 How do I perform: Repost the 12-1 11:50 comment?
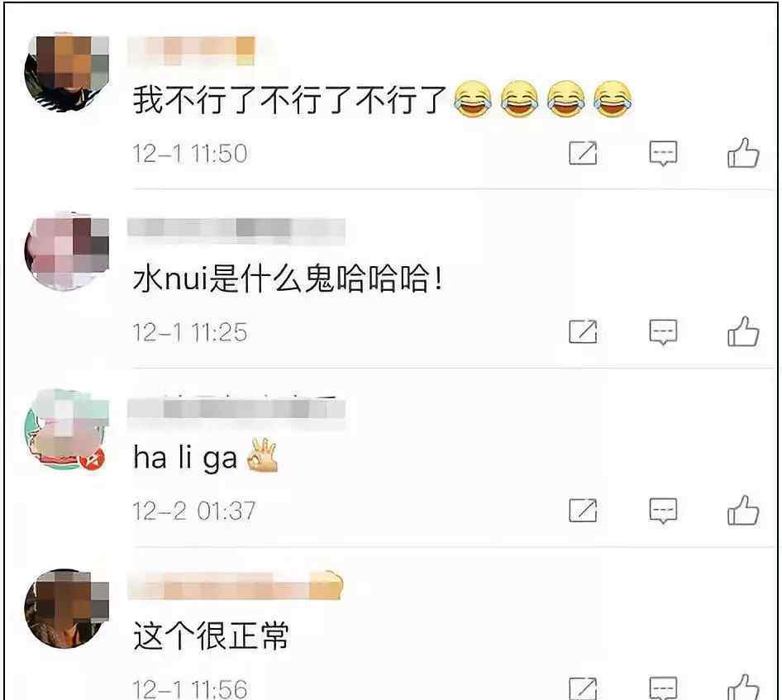[x=583, y=153]
